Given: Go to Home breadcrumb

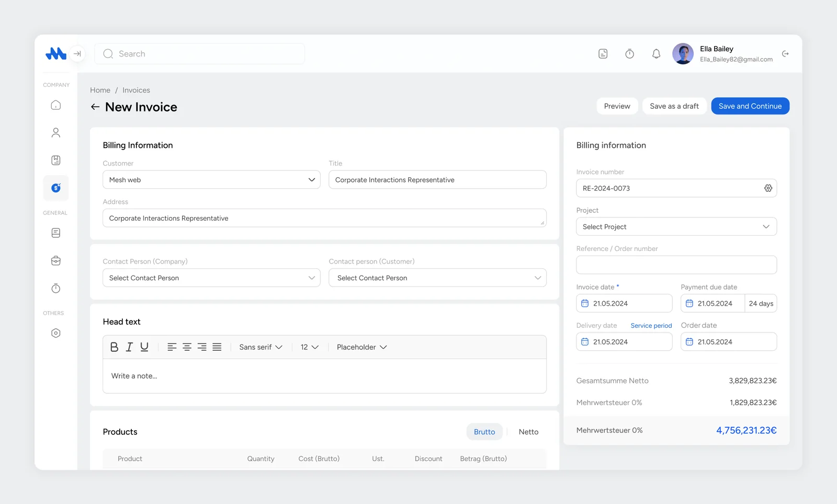Looking at the screenshot, I should [100, 90].
